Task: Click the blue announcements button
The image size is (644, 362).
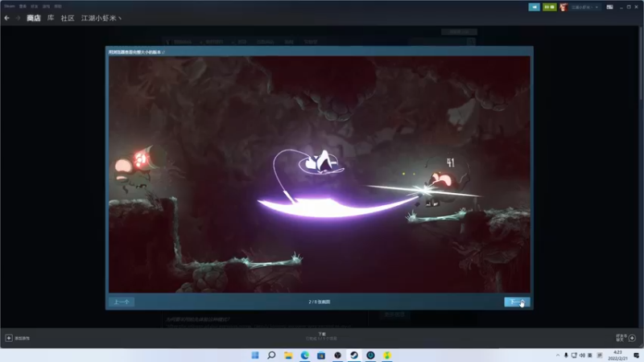Action: (x=534, y=7)
